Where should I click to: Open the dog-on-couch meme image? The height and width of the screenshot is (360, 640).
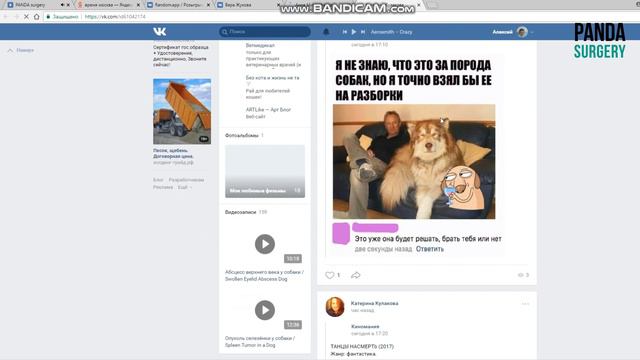pos(414,162)
